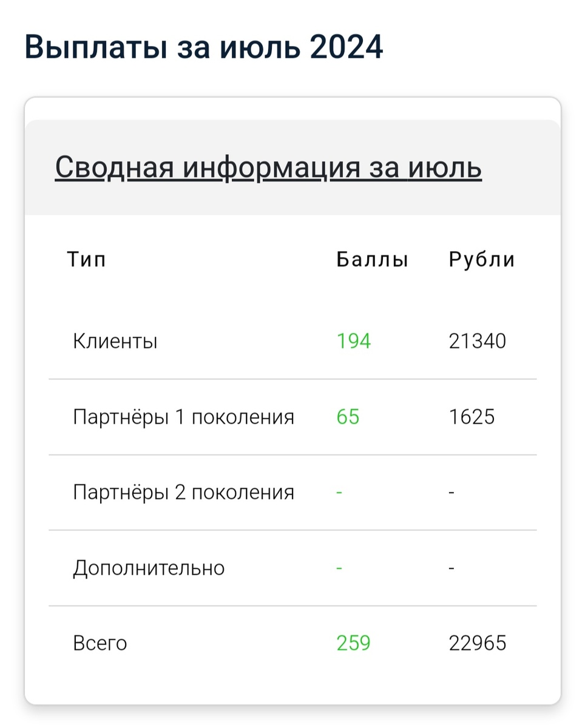This screenshot has width=585, height=728.
Task: Select the 22965 total rubles value
Action: point(477,643)
